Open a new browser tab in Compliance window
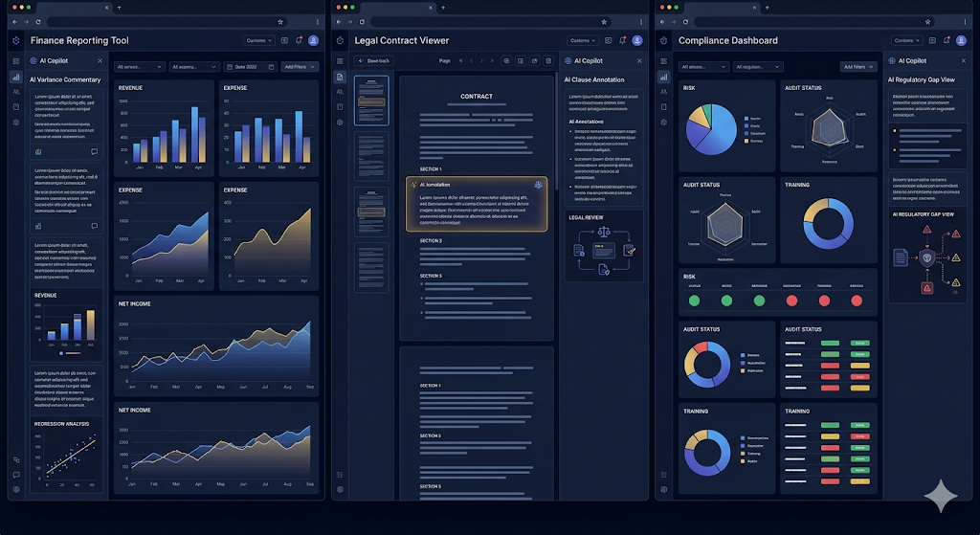Screen dimensions: 980x535 [x=767, y=8]
